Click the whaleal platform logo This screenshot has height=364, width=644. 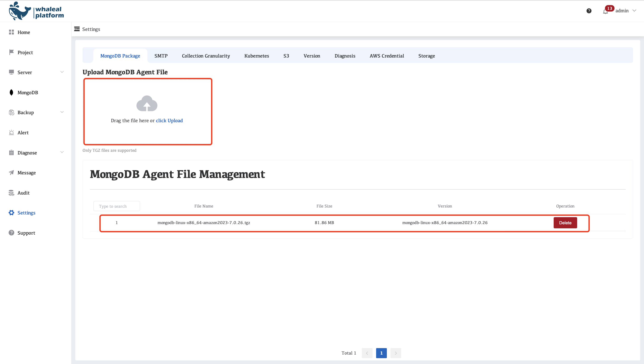click(x=36, y=11)
